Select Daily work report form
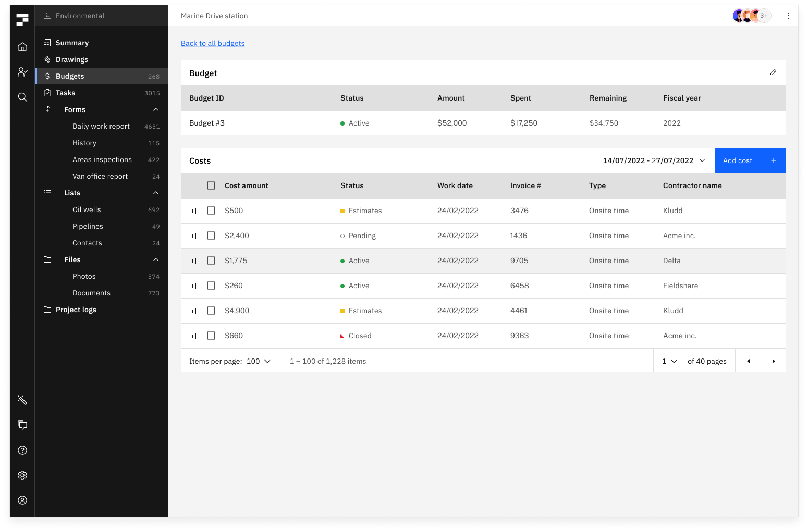Screen dimensions: 808x532 pyautogui.click(x=101, y=126)
